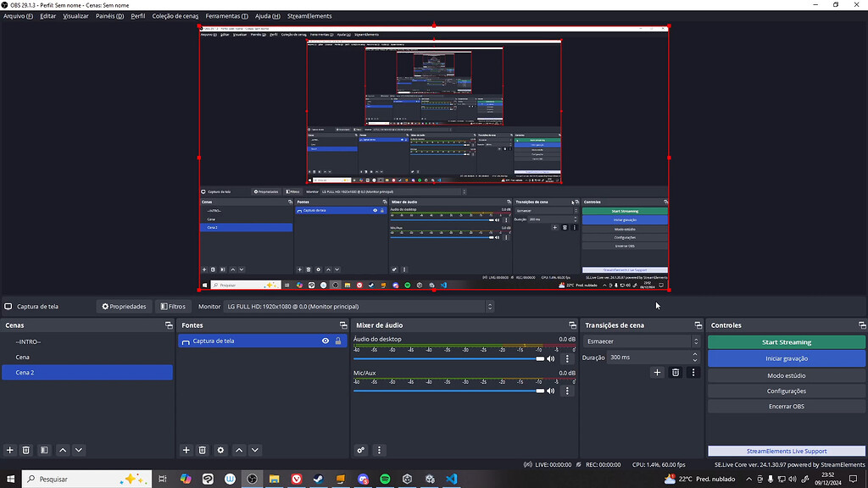Open the StreamElements menu
868x488 pixels.
309,15
